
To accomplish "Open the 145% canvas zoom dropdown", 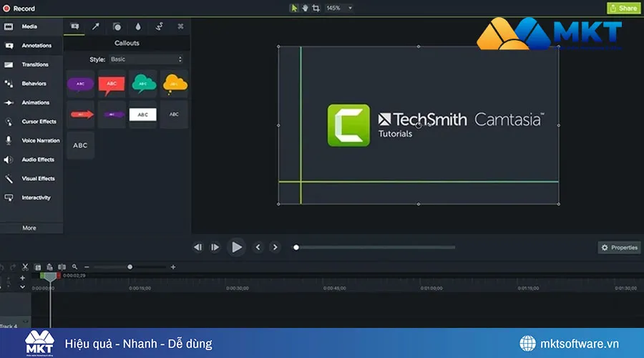I will [339, 8].
